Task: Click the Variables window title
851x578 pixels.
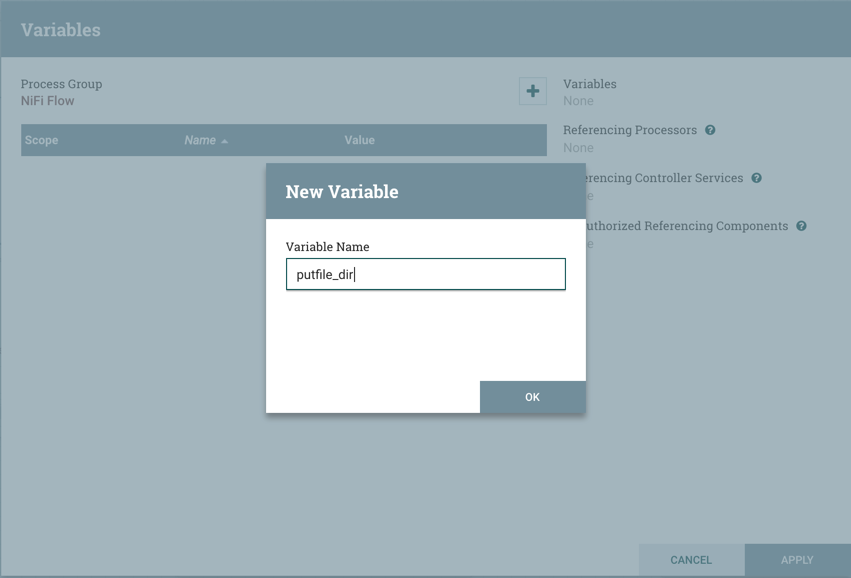Action: pos(61,30)
